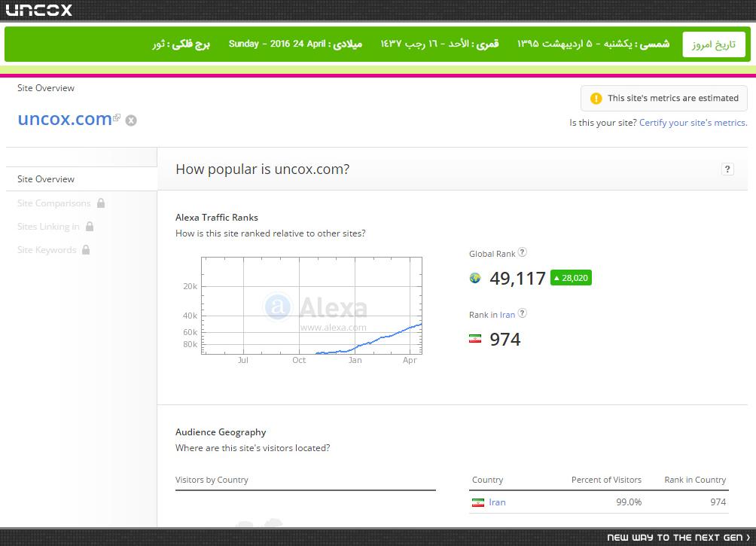Viewport: 756px width, 546px height.
Task: Click the Iran link in Rank in Iran
Action: (508, 315)
